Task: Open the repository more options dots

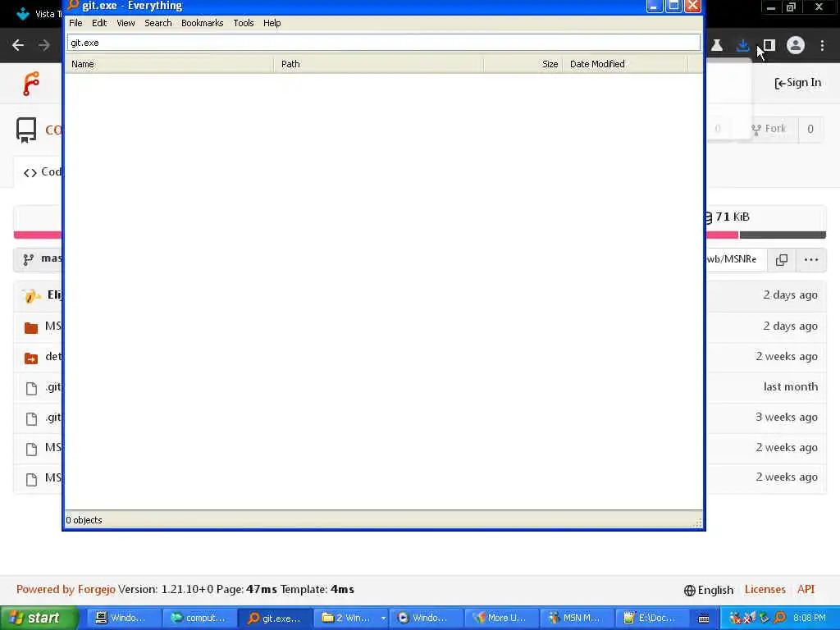Action: coord(811,260)
